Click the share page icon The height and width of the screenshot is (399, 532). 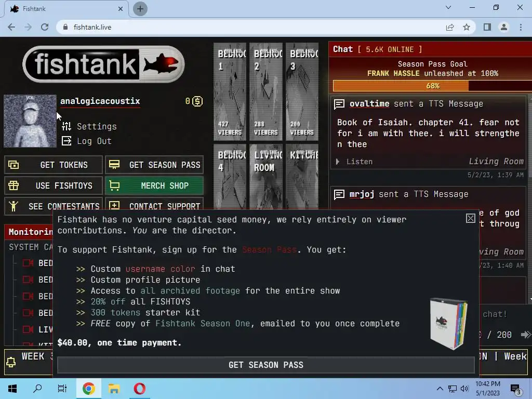[x=450, y=27]
